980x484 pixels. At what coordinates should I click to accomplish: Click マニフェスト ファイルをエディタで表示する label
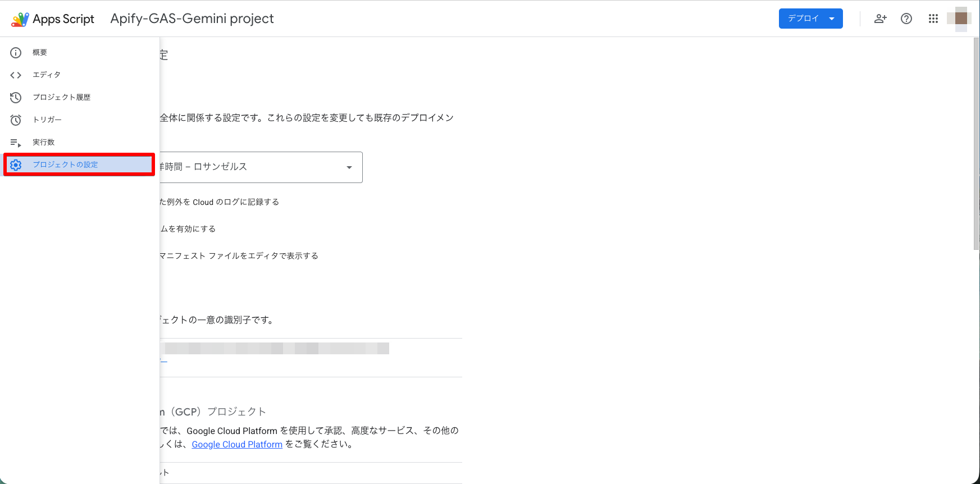click(x=239, y=256)
